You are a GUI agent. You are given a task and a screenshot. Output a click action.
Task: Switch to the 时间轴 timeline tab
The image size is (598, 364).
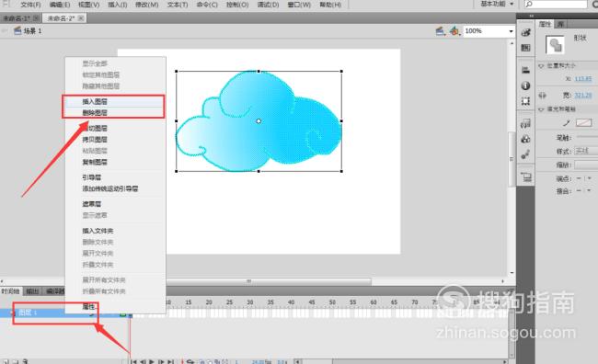point(10,291)
